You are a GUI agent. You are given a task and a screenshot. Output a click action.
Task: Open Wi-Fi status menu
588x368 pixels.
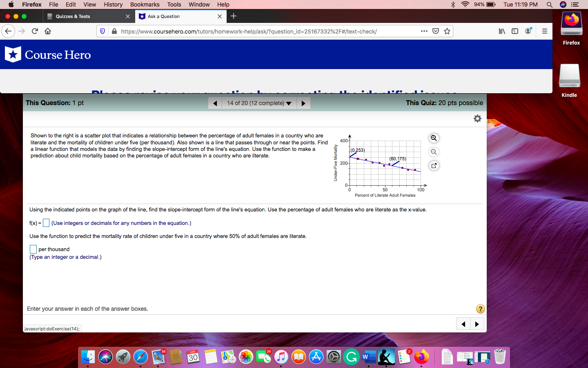[465, 4]
